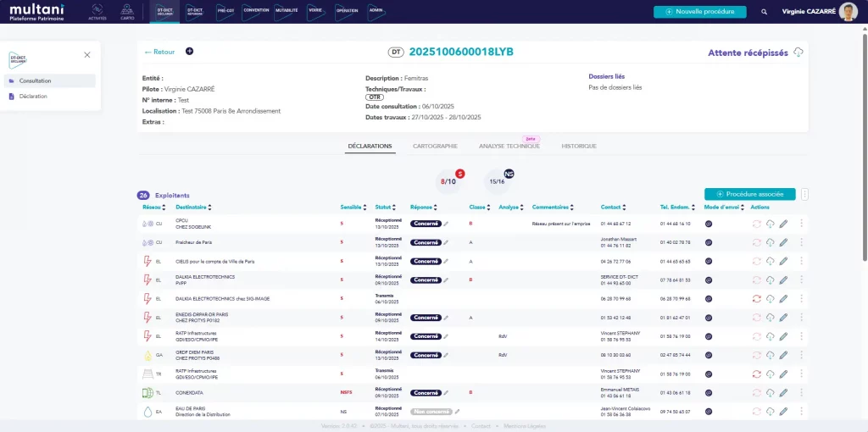
Task: Switch to the Cartographie tab
Action: [x=435, y=146]
